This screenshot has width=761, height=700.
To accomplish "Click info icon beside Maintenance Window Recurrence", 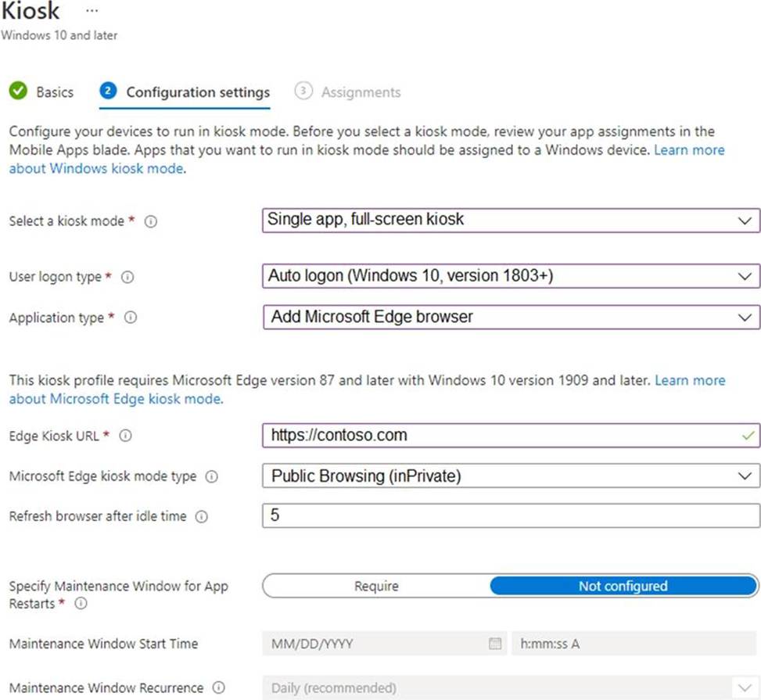I will pos(218,688).
